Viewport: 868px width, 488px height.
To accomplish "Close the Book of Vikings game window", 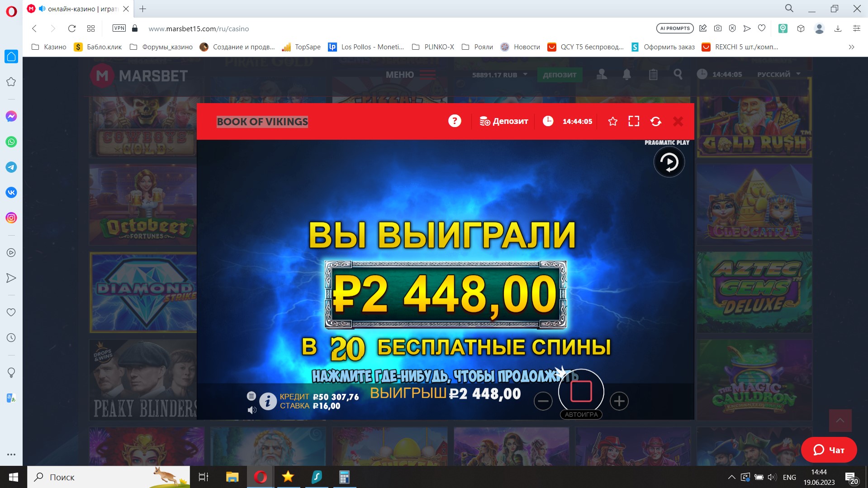I will click(x=678, y=121).
